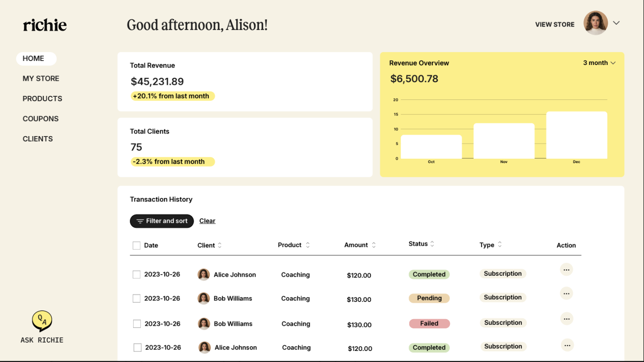Click the Clear filters link
644x362 pixels.
[x=207, y=221]
